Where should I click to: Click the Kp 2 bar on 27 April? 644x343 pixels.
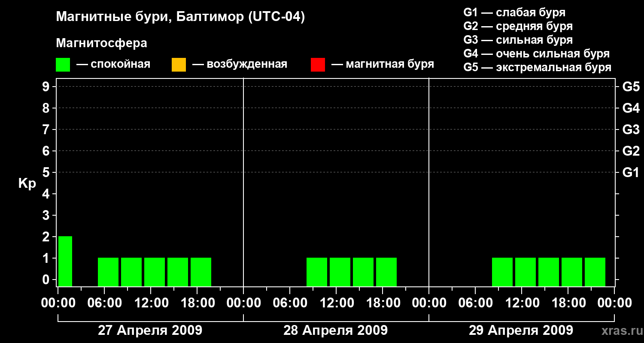tap(65, 261)
